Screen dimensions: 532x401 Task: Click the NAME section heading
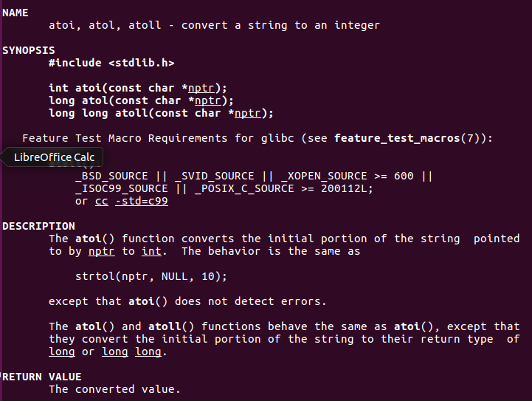[x=15, y=13]
